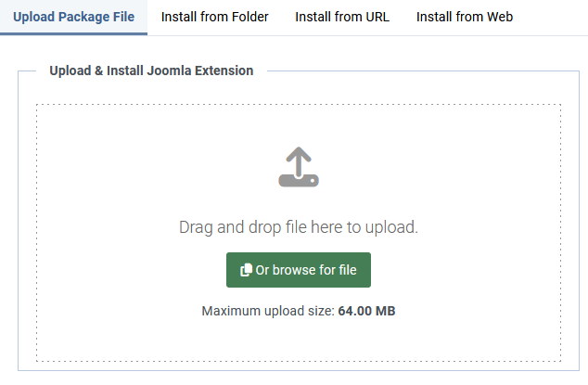Click the Maximum upload size label
Image resolution: width=588 pixels, height=385 pixels.
point(267,311)
